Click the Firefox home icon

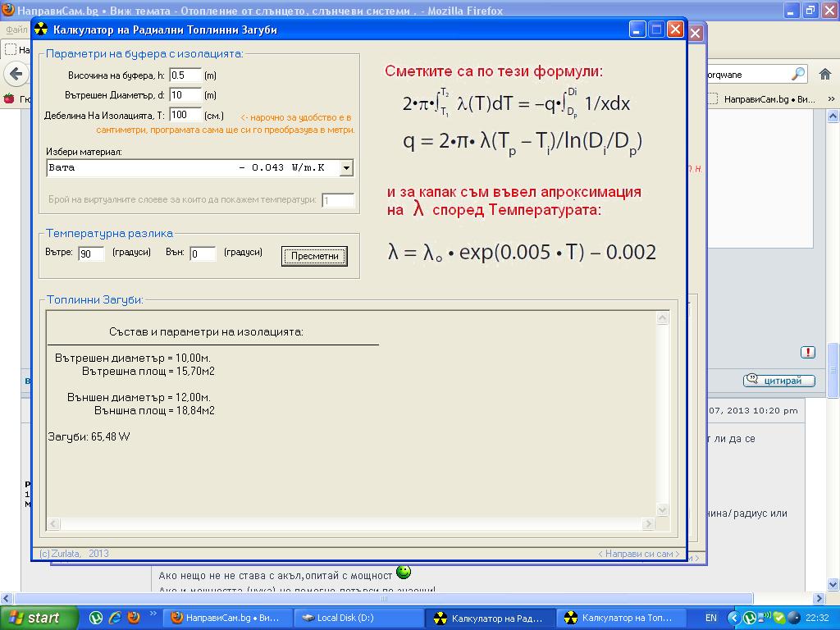click(825, 74)
